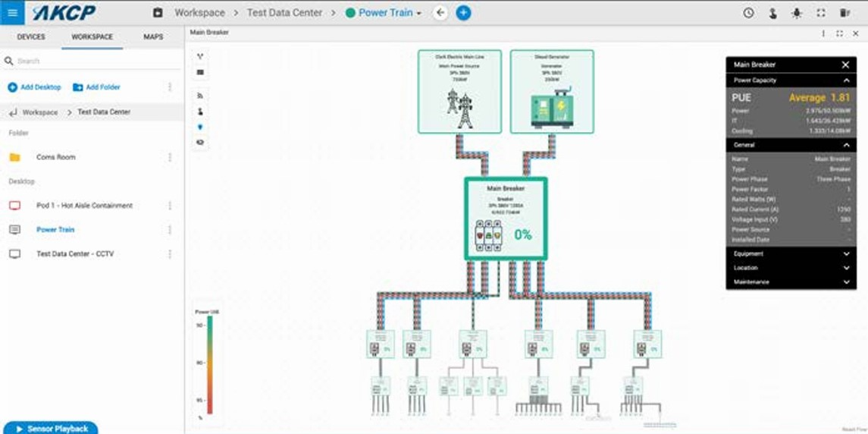Select the Main Power Source tower node
The width and height of the screenshot is (868, 434).
click(459, 92)
